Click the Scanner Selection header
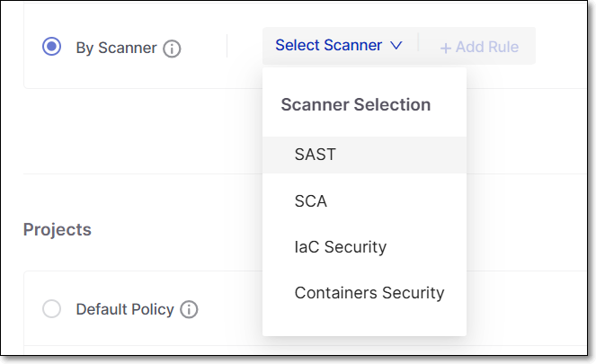 pos(355,104)
